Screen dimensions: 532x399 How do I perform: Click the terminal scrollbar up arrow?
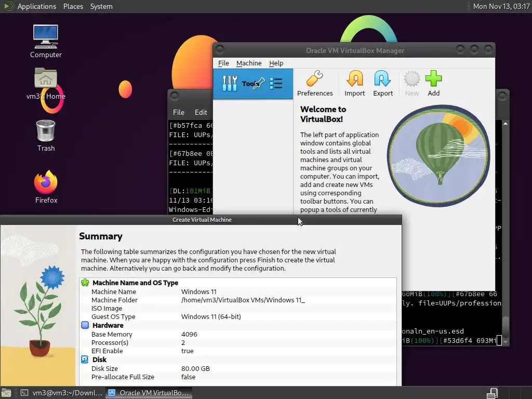(x=506, y=124)
